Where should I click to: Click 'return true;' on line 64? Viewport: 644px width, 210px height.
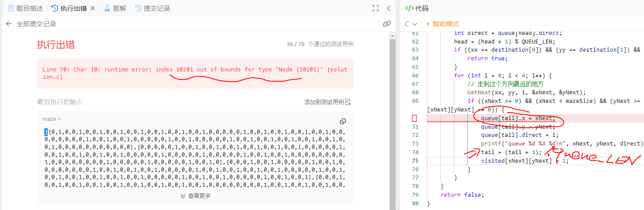[488, 59]
